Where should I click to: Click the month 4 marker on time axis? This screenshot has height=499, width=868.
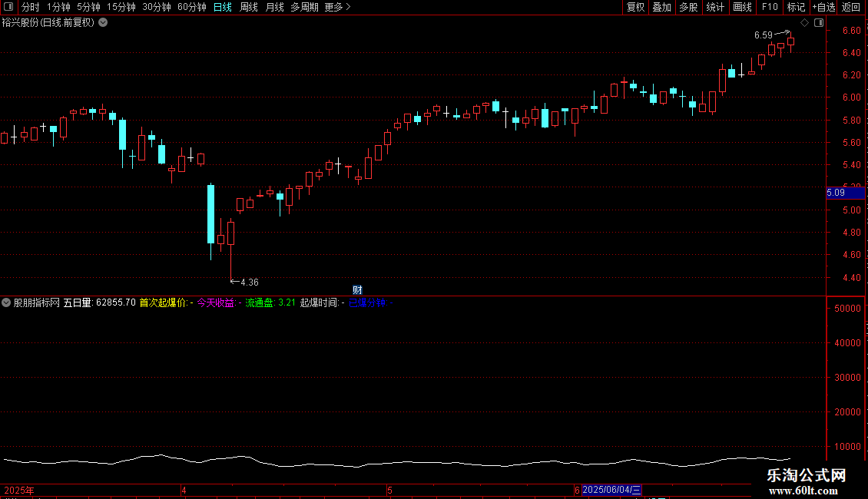coord(184,490)
